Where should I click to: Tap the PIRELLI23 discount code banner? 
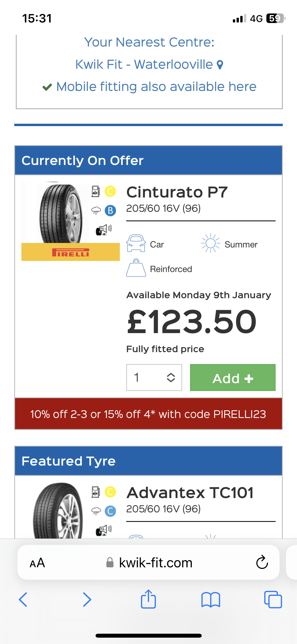[148, 414]
